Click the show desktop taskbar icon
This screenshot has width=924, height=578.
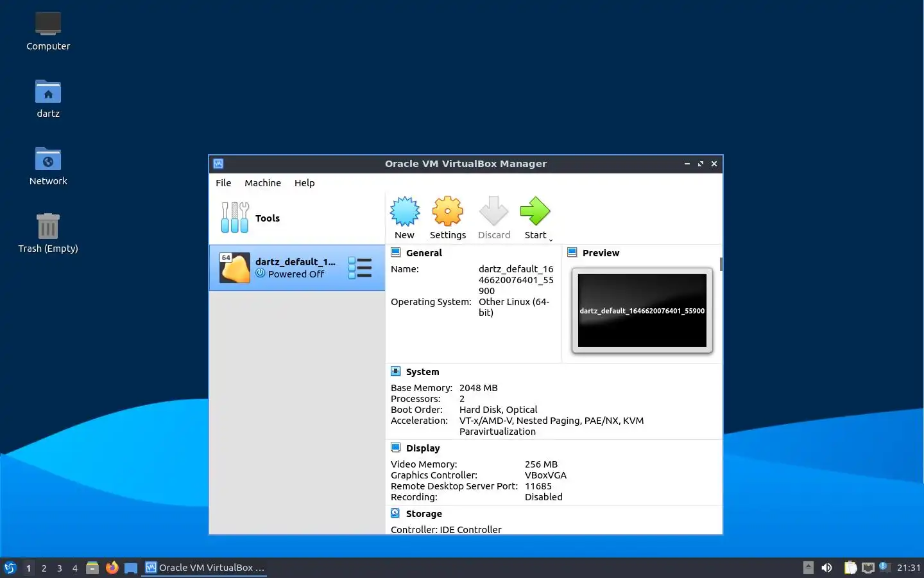coord(131,568)
